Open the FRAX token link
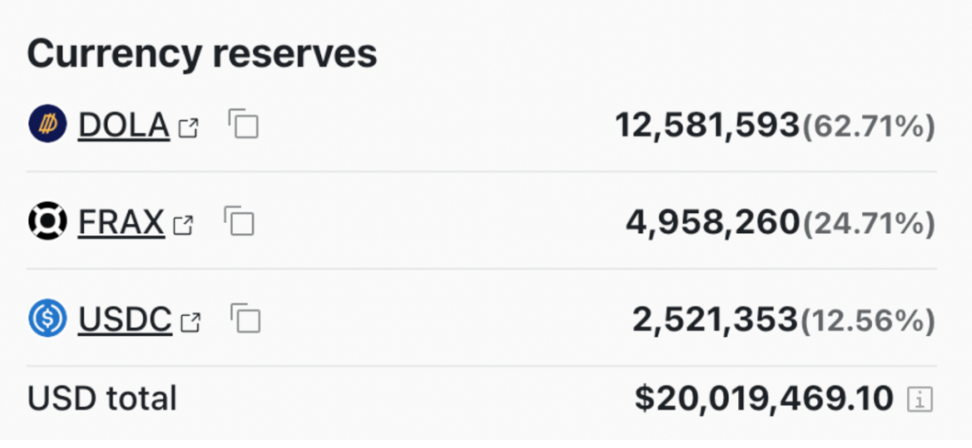This screenshot has width=972, height=448. [121, 222]
